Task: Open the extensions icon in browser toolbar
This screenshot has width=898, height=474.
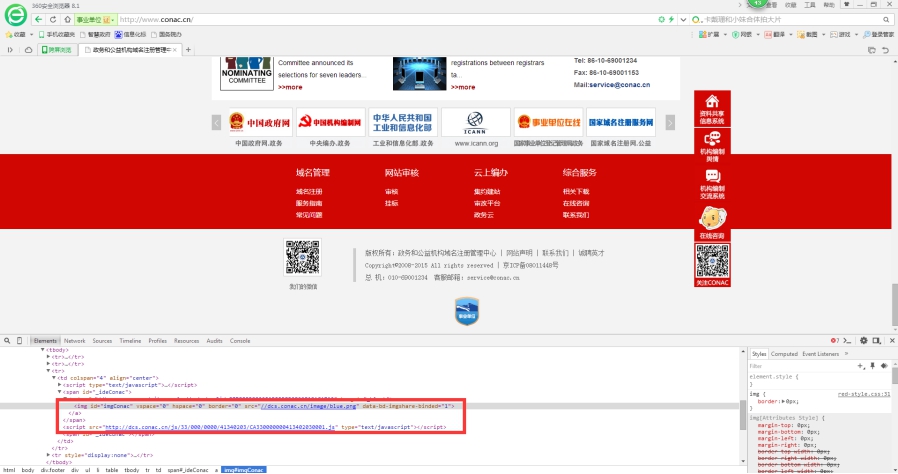Action: pos(702,34)
